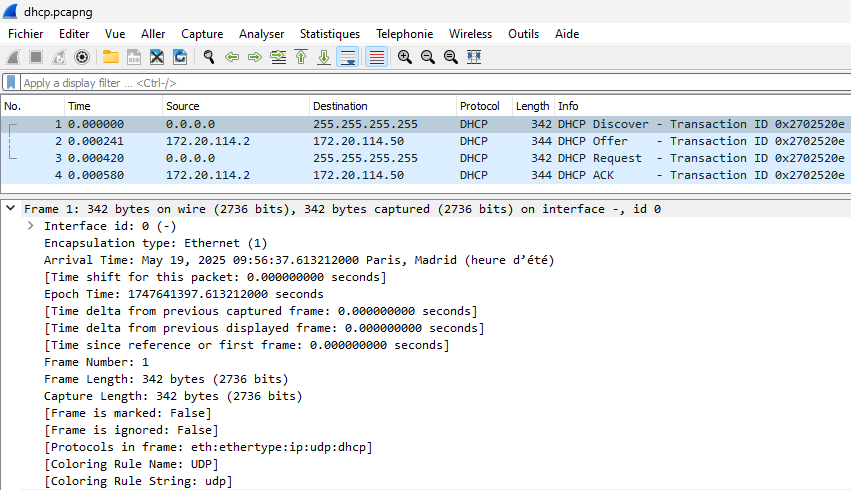Toggle packet colorization icon
The height and width of the screenshot is (490, 851).
(x=376, y=57)
